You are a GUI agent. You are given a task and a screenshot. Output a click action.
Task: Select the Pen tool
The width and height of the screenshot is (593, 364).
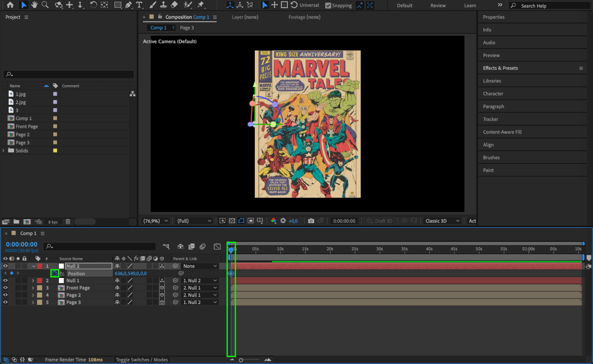tap(128, 5)
